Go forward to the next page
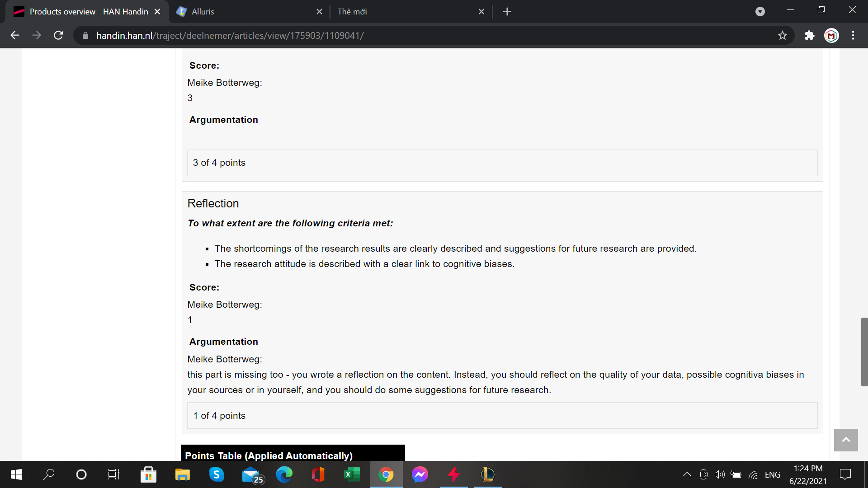Image resolution: width=868 pixels, height=488 pixels. pos(37,35)
